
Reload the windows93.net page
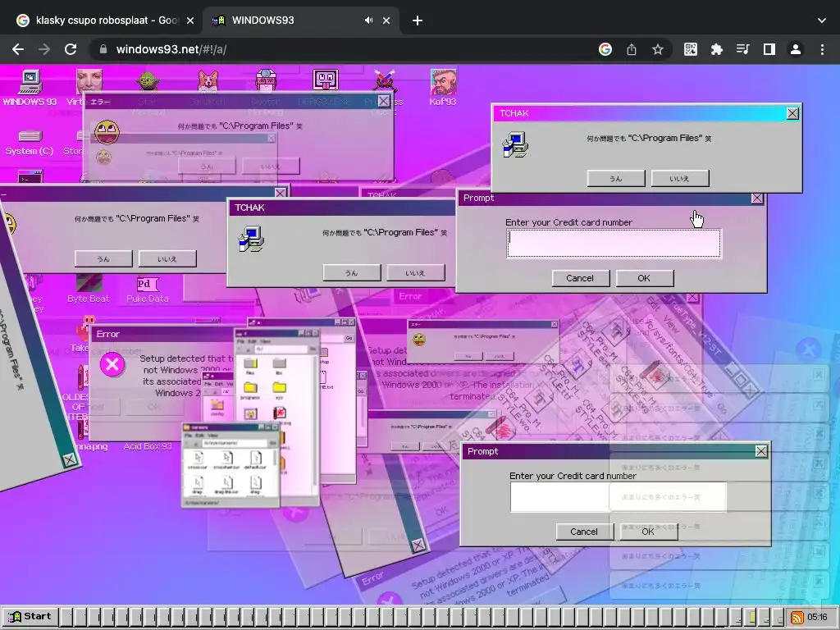[x=71, y=49]
